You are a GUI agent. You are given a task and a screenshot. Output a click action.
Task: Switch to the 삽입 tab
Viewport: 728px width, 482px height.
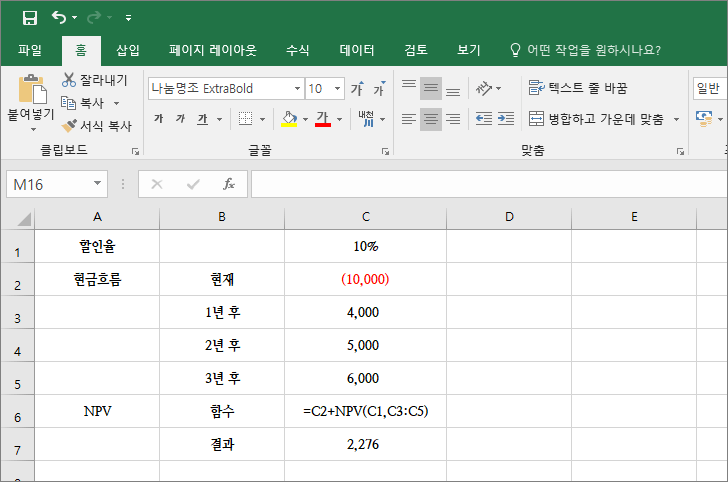[x=128, y=50]
